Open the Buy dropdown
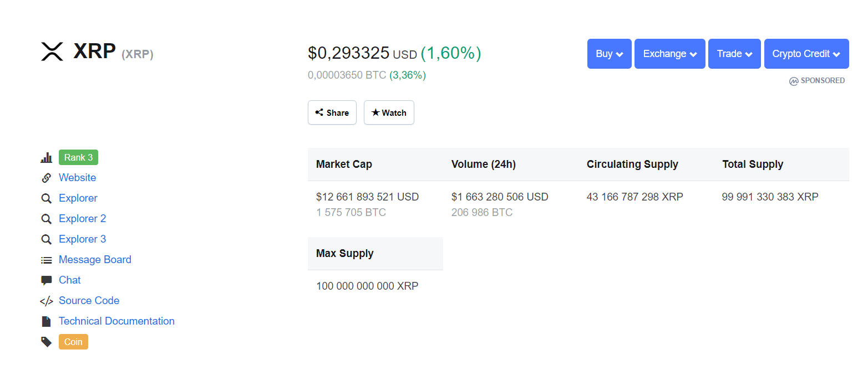 [x=609, y=53]
